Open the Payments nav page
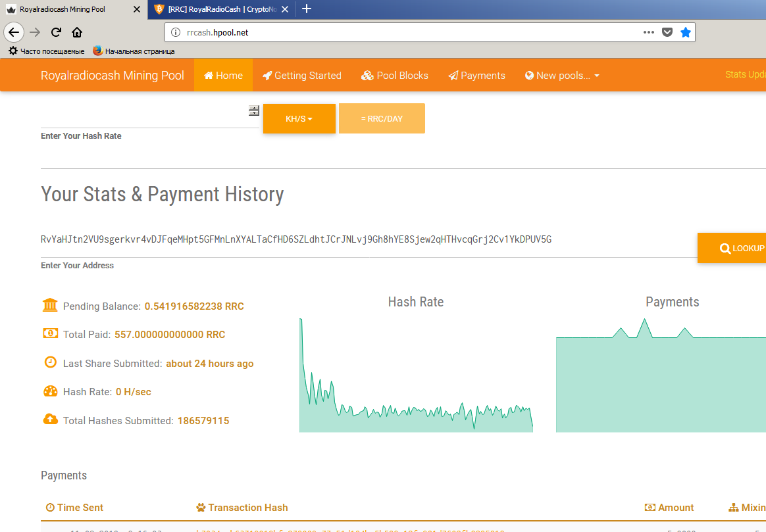 [x=477, y=75]
